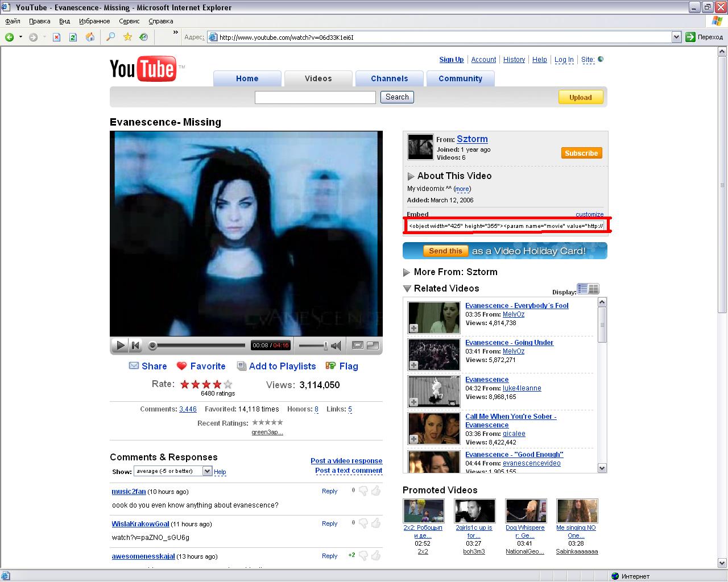Viewport: 728px width, 582px height.
Task: Open the Файл menu
Action: point(13,21)
